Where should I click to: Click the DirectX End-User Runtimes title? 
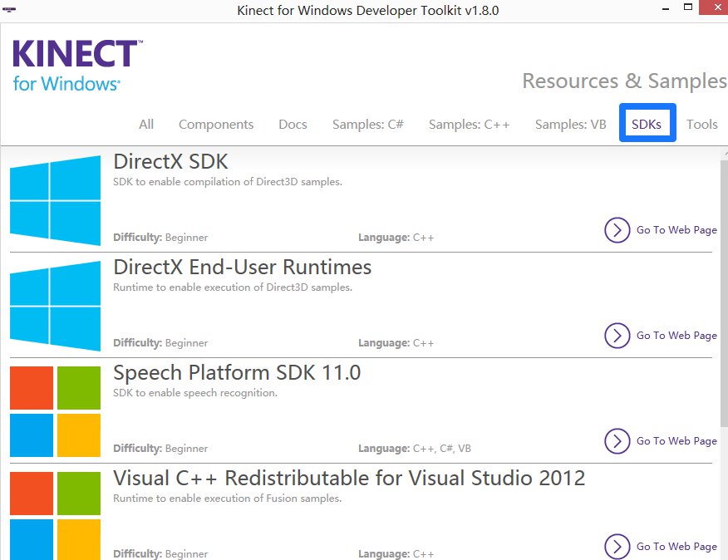point(243,267)
